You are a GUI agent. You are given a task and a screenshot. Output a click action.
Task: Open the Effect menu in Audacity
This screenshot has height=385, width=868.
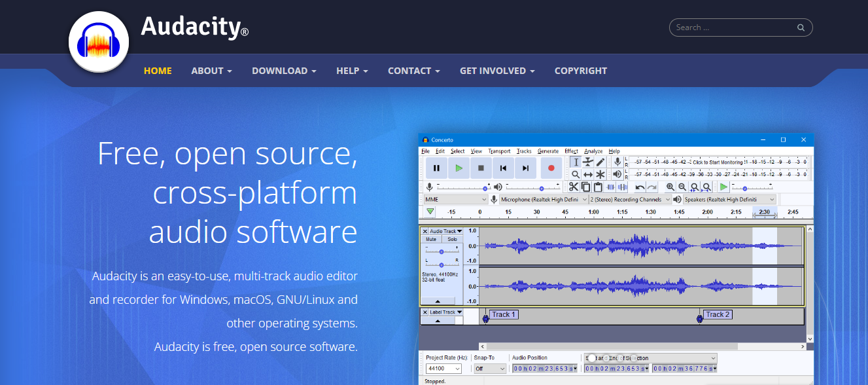[571, 151]
